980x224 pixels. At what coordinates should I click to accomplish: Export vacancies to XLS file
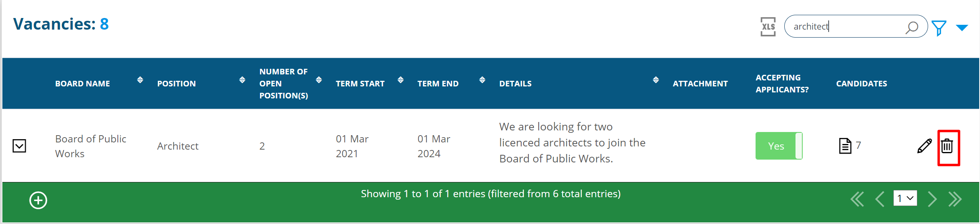[x=768, y=27]
